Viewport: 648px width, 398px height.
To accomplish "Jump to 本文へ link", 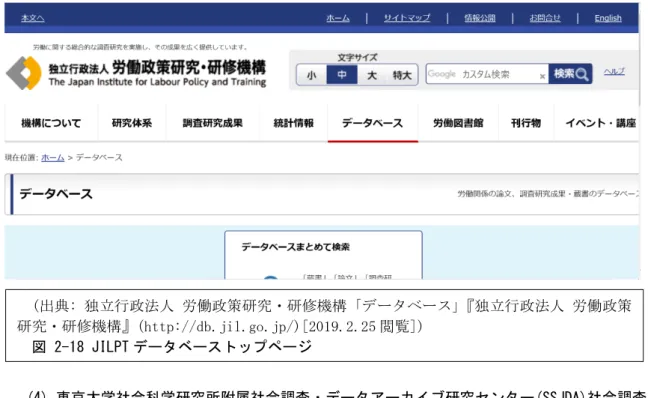I will 33,18.
